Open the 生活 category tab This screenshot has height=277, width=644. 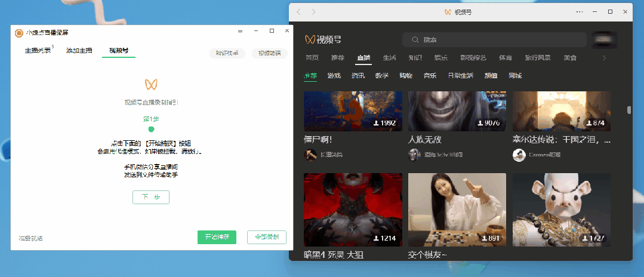(x=389, y=58)
